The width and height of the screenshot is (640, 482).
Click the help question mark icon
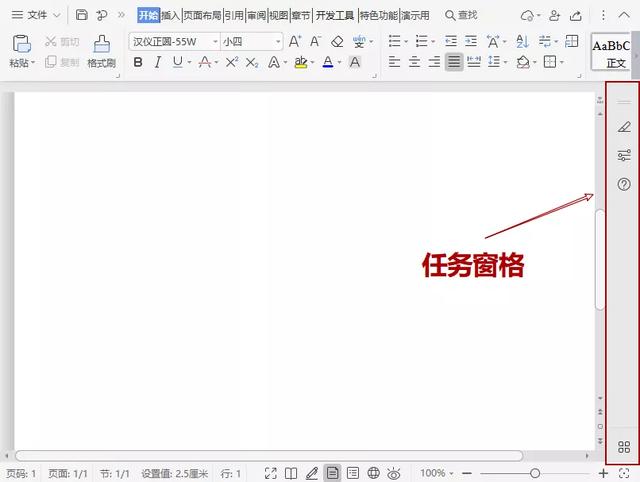pyautogui.click(x=624, y=184)
